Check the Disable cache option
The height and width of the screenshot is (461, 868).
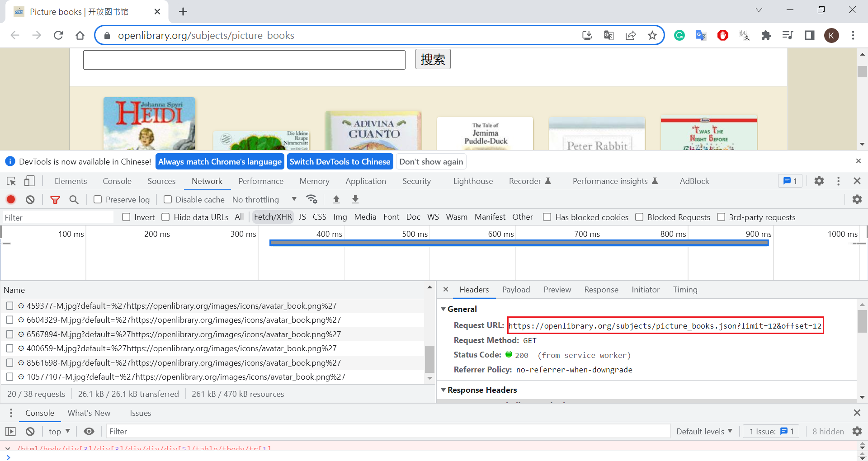(x=168, y=199)
